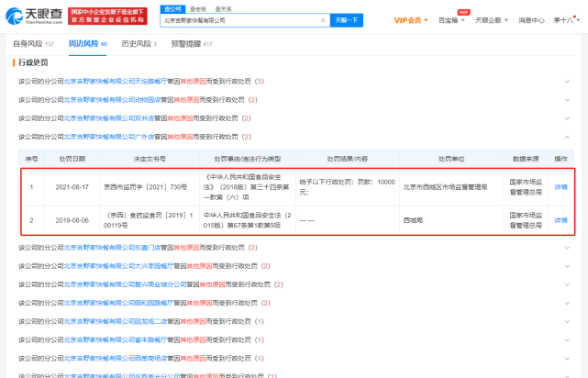Open the 大兴枣园餐厅 branch company link

(x=118, y=266)
